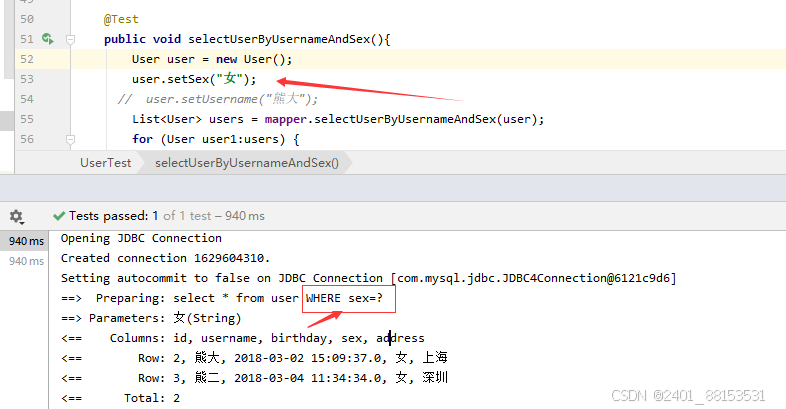Click the Columns console line

pos(243,338)
